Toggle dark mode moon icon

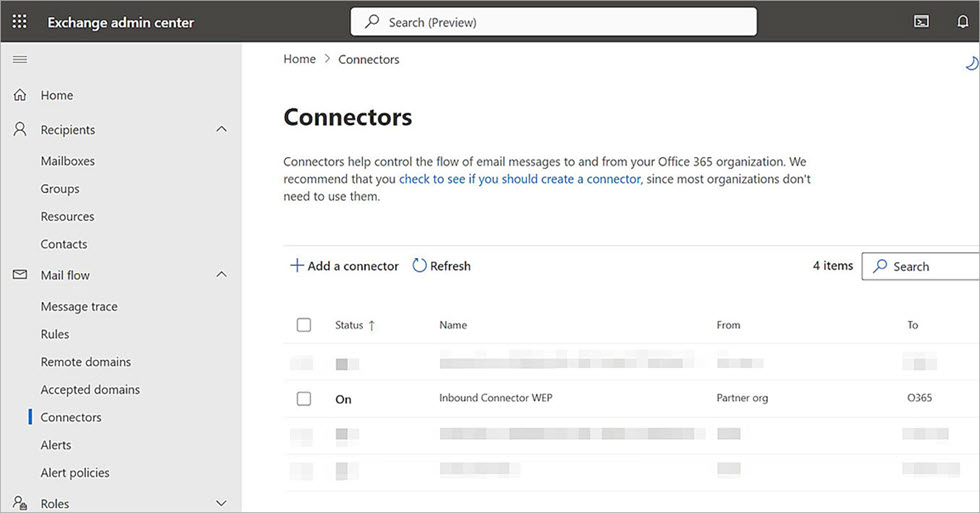(x=970, y=64)
